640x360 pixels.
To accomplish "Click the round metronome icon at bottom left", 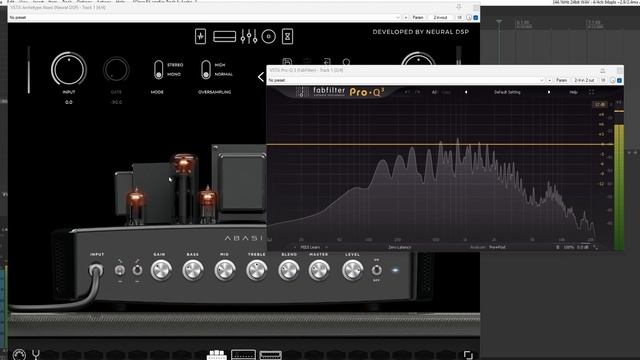I will click(19, 354).
